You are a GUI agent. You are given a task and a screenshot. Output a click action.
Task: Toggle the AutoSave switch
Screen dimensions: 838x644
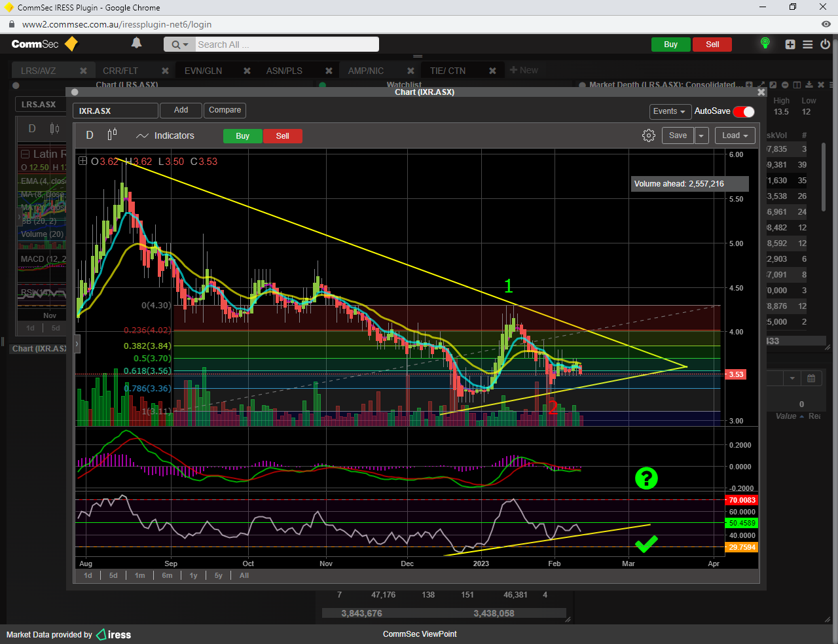click(x=744, y=111)
